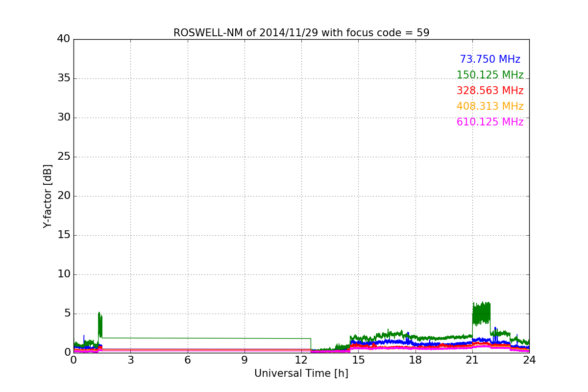Click the y-axis tick label '20'
This screenshot has height=392, width=588.
[64, 196]
